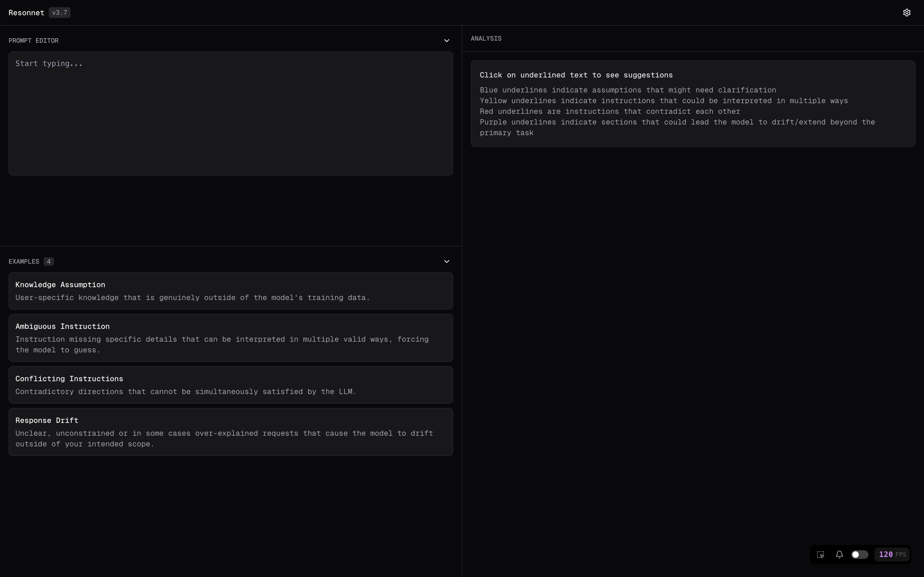
Task: Open the settings gear icon
Action: click(x=906, y=12)
